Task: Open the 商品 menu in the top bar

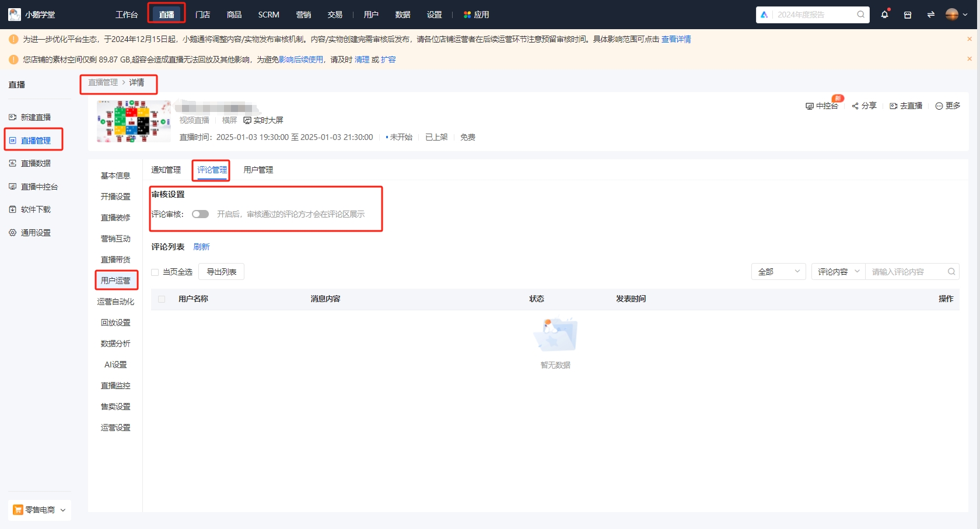Action: click(x=234, y=15)
